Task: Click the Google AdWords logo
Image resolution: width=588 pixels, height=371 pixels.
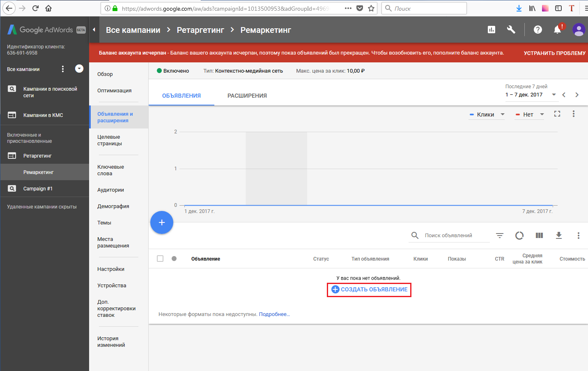Action: tap(41, 30)
